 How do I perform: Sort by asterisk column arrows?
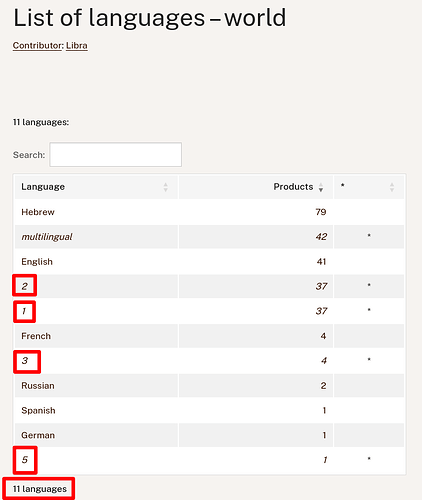(x=392, y=187)
